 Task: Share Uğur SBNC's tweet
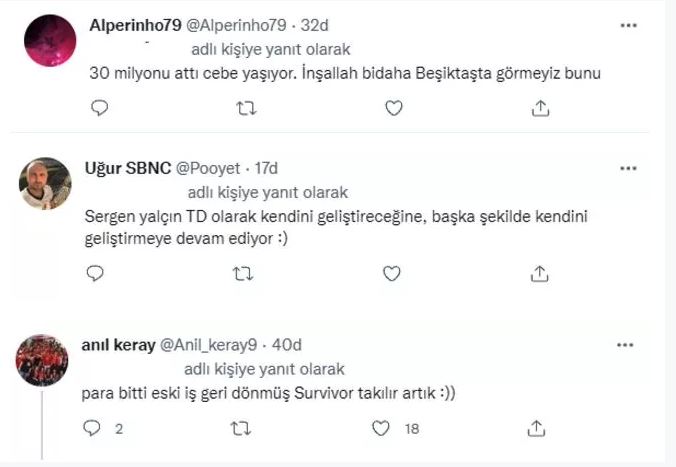point(539,273)
